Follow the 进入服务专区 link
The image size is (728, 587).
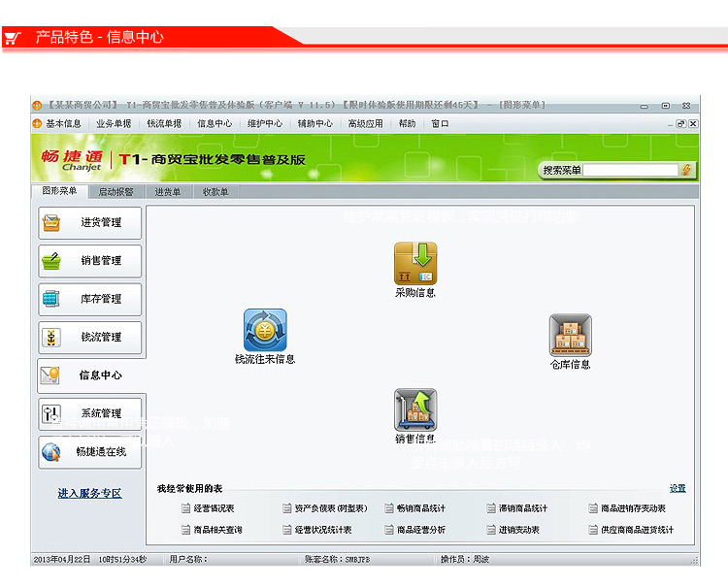coord(89,493)
